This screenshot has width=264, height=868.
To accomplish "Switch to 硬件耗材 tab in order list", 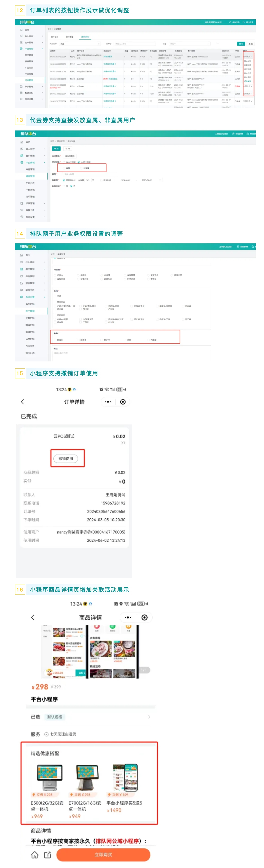I will 85,37.
